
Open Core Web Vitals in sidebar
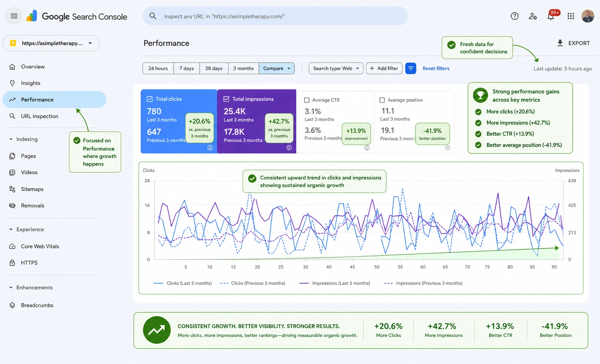pos(40,246)
